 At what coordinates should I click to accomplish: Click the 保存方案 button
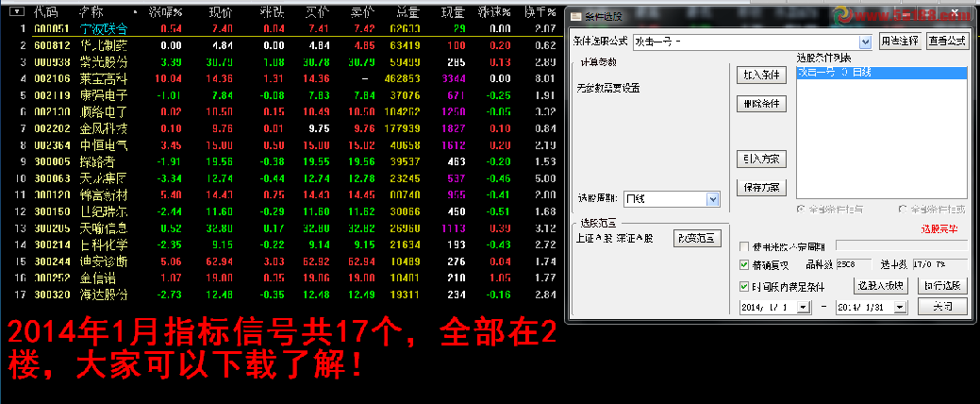tap(761, 187)
